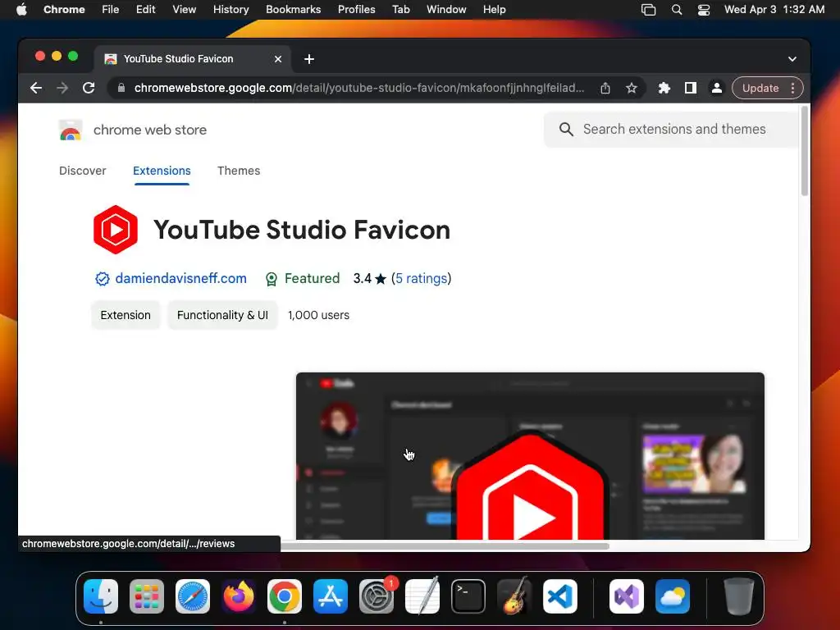Reload the page with the refresh icon
This screenshot has width=840, height=630.
pyautogui.click(x=89, y=88)
